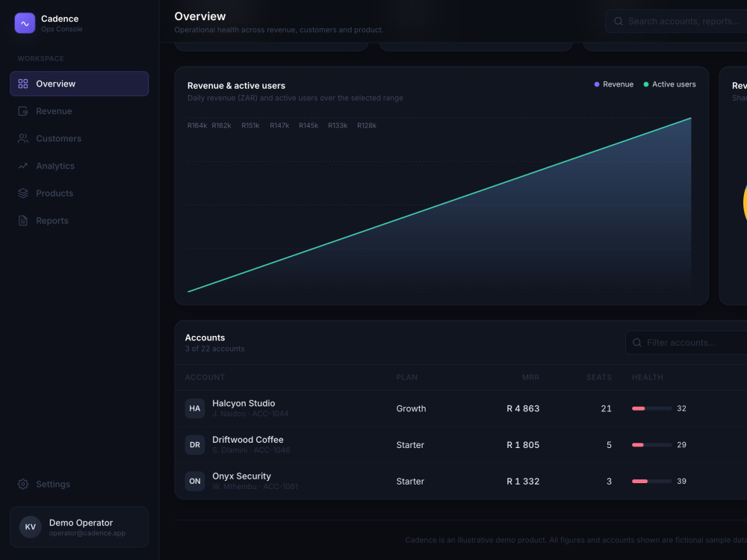The image size is (747, 560).
Task: Click the KV user avatar
Action: tap(30, 526)
